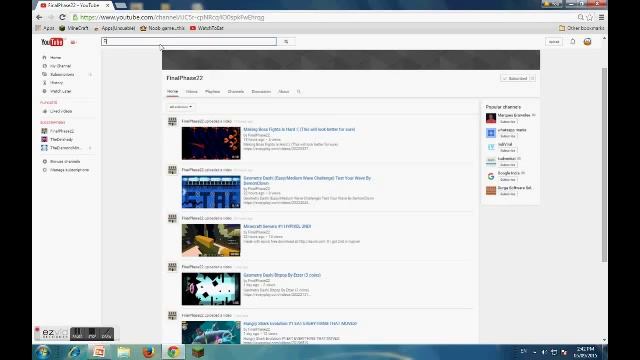Open the WatchToBe bookmark
This screenshot has height=360, width=640.
pos(207,28)
